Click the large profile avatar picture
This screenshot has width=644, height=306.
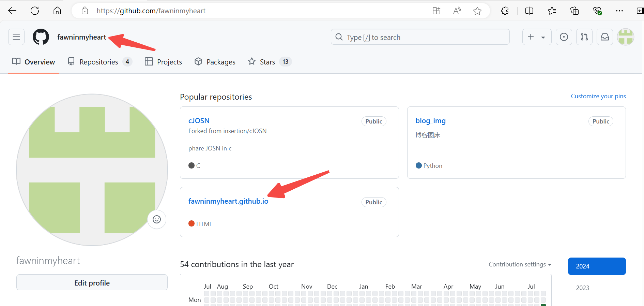(x=92, y=170)
